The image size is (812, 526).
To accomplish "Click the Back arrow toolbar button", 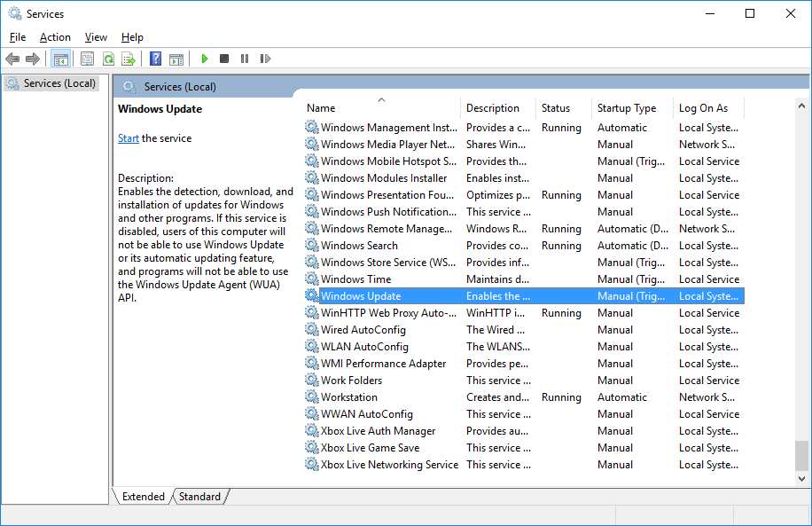I will coord(12,59).
